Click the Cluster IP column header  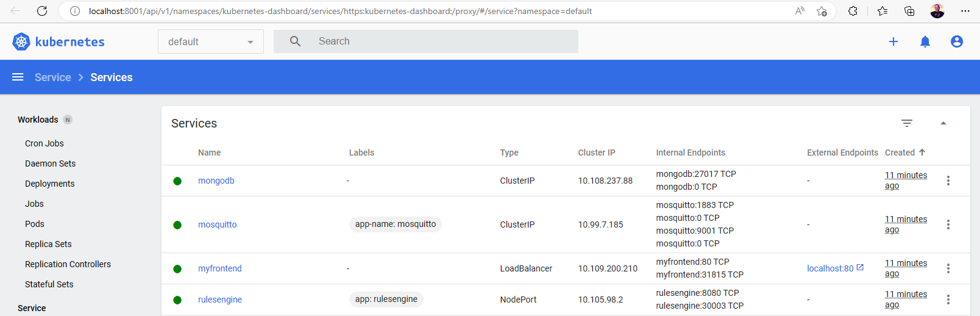[597, 153]
